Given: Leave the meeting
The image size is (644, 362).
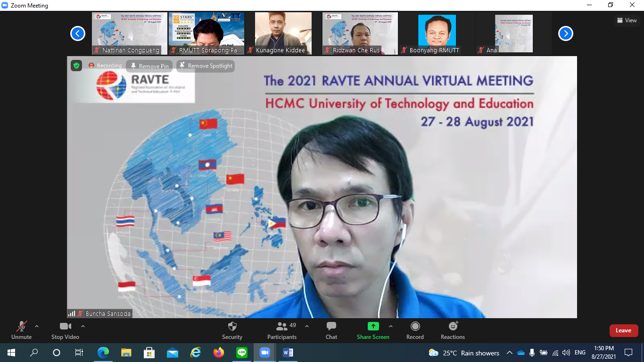Looking at the screenshot, I should [x=623, y=330].
